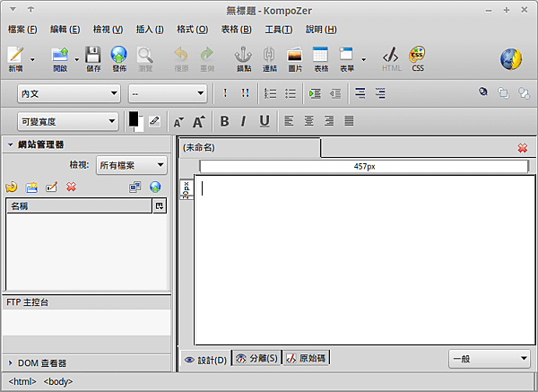The image size is (538, 392).
Task: Open the 工具(T) menu
Action: (x=279, y=30)
